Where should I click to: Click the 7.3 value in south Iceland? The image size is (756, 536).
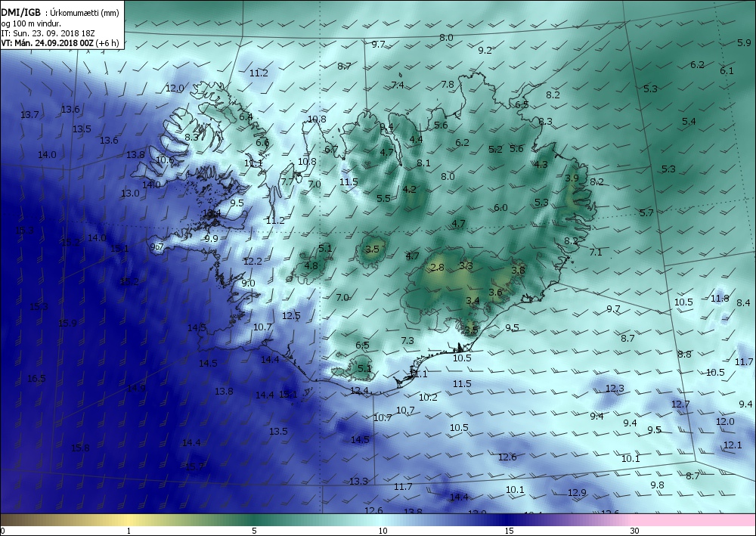pos(407,340)
